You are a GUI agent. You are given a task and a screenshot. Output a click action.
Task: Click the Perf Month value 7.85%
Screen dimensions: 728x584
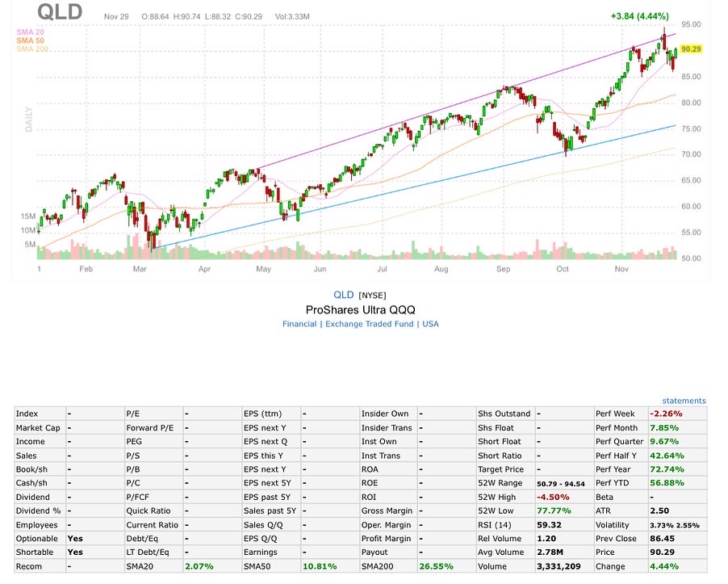[664, 427]
